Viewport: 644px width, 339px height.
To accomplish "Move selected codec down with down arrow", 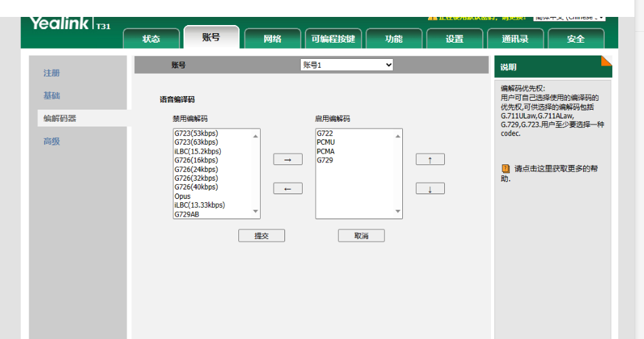I will pos(430,189).
